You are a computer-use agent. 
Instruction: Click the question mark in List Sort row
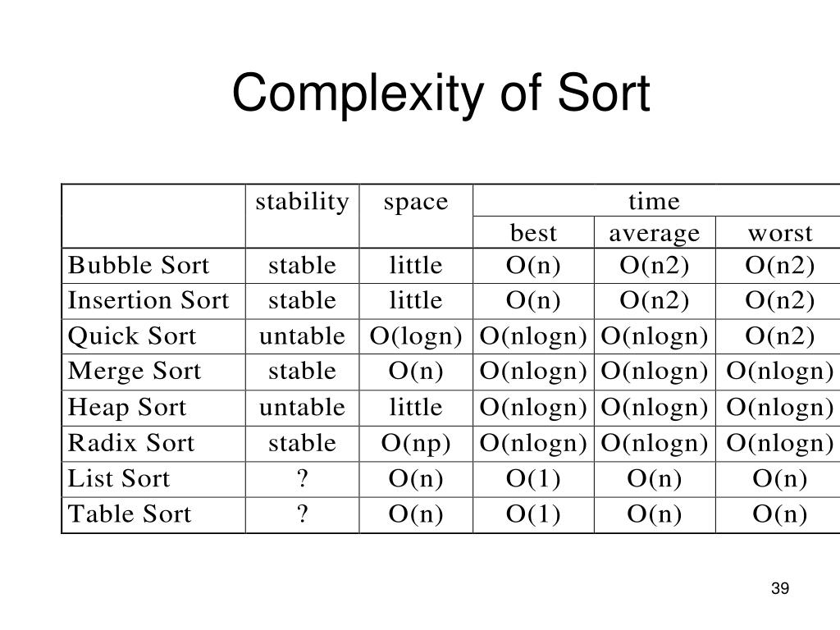302,478
